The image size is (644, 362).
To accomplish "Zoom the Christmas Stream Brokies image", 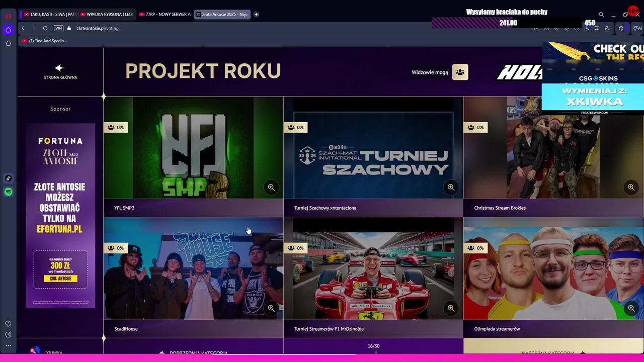I will [631, 188].
